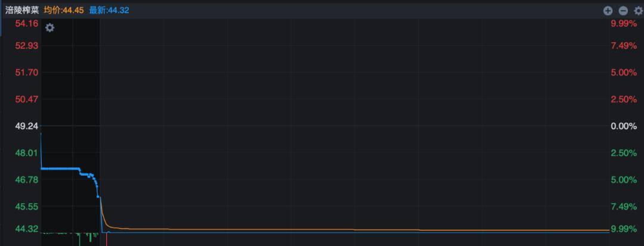Click the 49.24 baseline price label
Image resolution: width=644 pixels, height=246 pixels.
27,126
